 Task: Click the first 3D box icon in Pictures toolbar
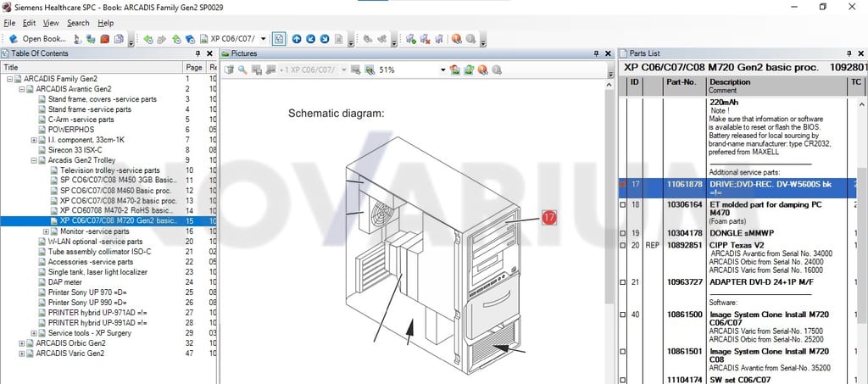click(x=229, y=70)
